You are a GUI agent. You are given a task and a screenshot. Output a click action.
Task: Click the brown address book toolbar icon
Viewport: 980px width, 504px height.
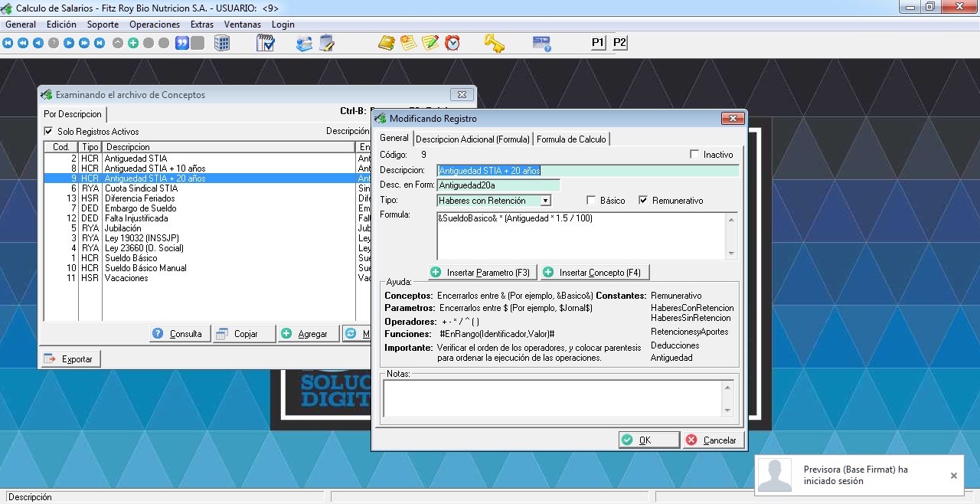click(x=387, y=43)
